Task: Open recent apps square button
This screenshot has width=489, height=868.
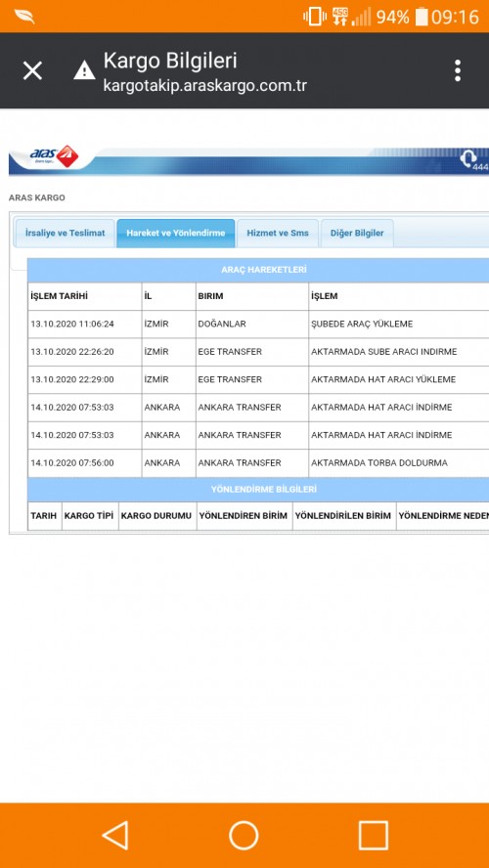Action: (x=373, y=836)
